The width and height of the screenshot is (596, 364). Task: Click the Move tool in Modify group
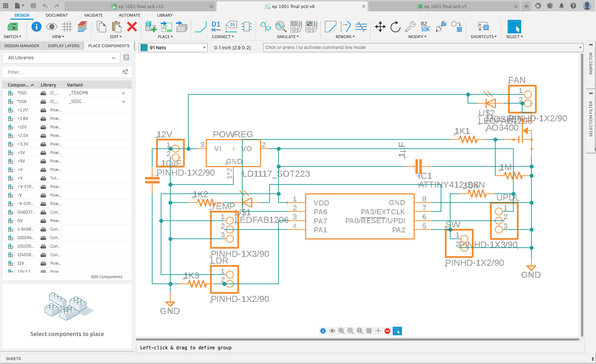380,27
